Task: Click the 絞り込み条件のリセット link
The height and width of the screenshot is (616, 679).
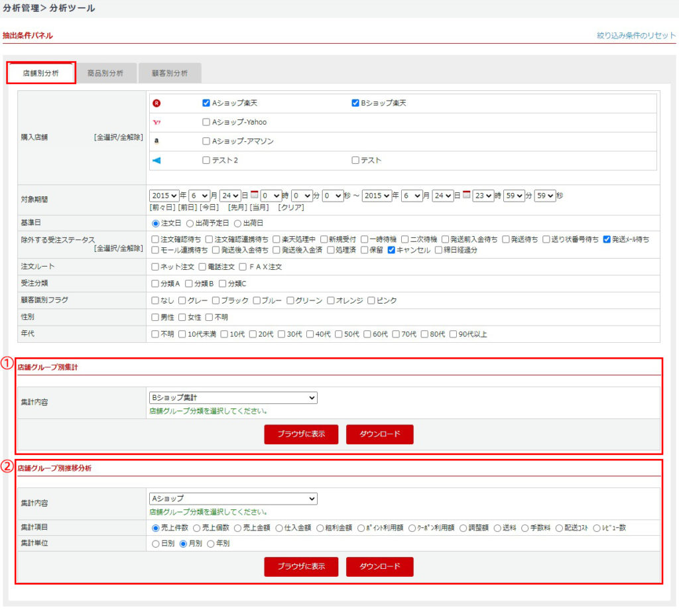Action: point(636,36)
